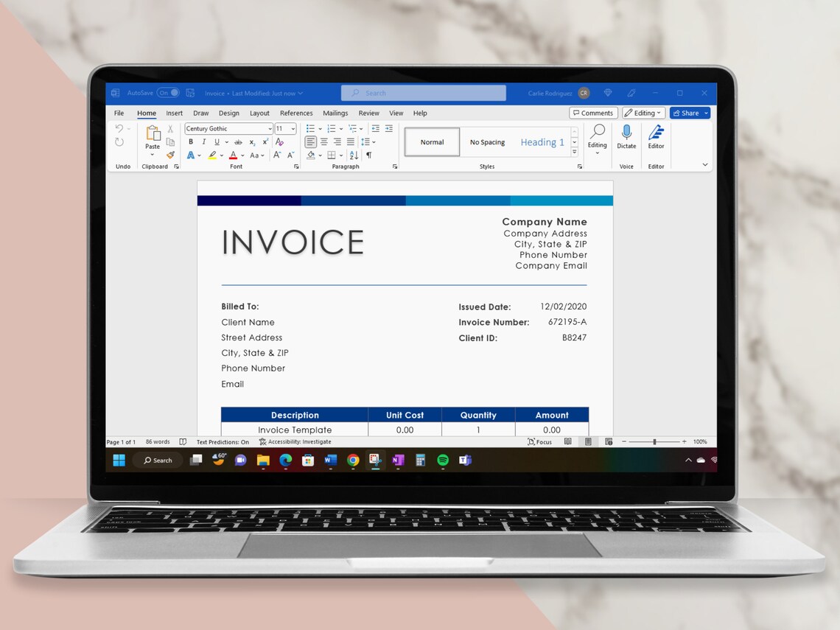This screenshot has width=840, height=630.
Task: Enable Focus mode in status bar
Action: point(540,441)
